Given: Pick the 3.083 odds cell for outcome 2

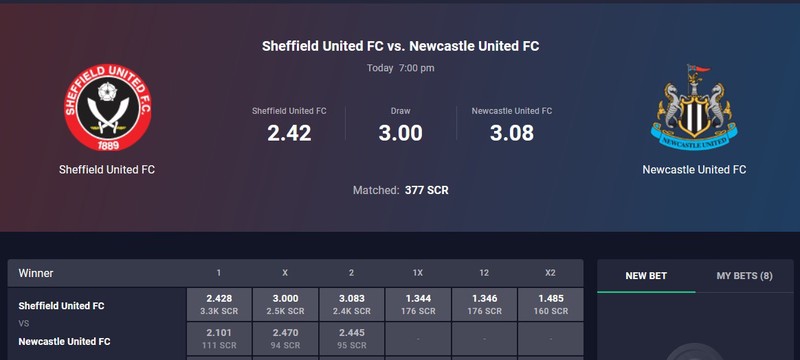Looking at the screenshot, I should pyautogui.click(x=352, y=304).
